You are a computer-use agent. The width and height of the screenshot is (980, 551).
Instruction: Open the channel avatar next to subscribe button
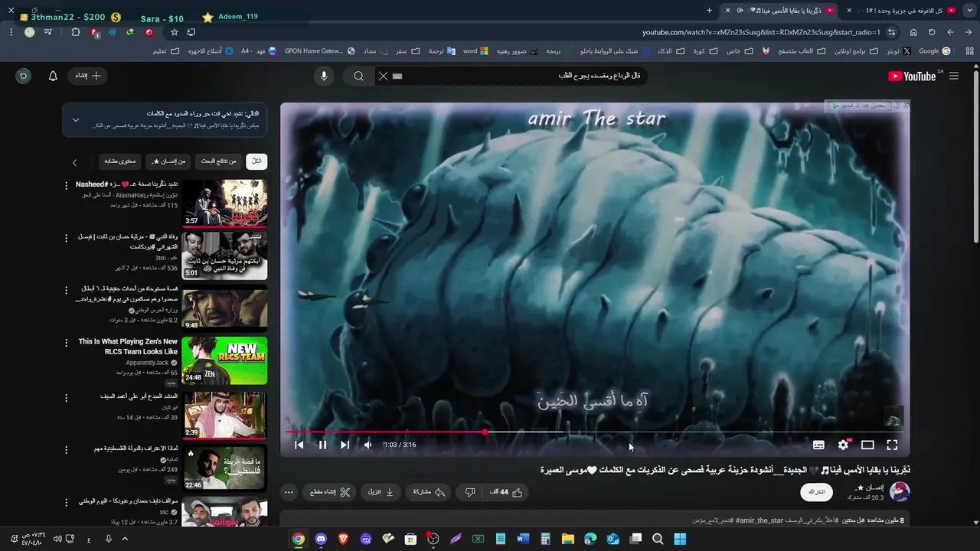[x=900, y=492]
